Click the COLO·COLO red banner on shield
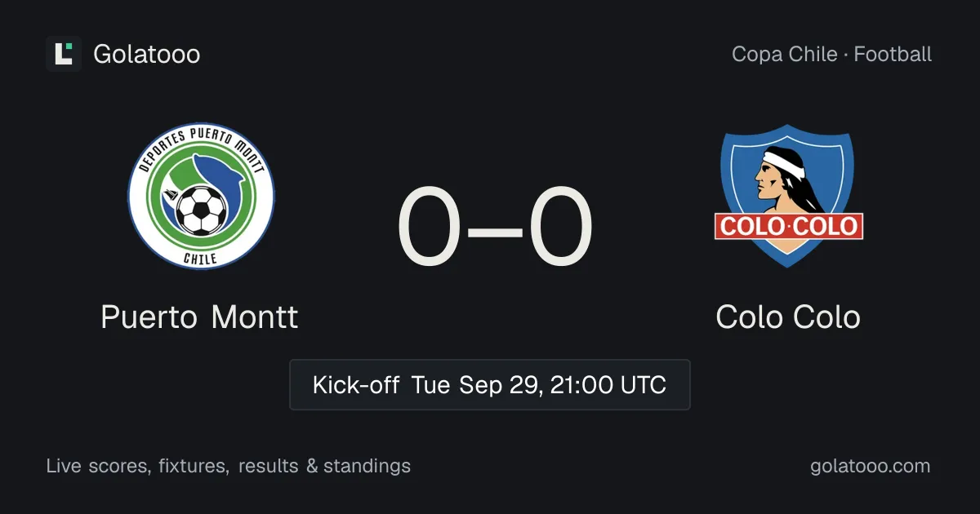Viewport: 980px width, 514px height. coord(789,226)
